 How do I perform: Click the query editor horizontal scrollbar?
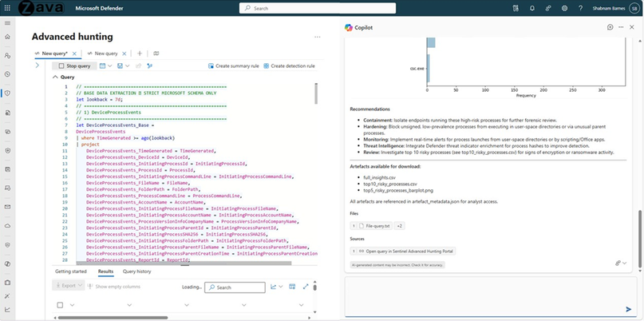184,263
